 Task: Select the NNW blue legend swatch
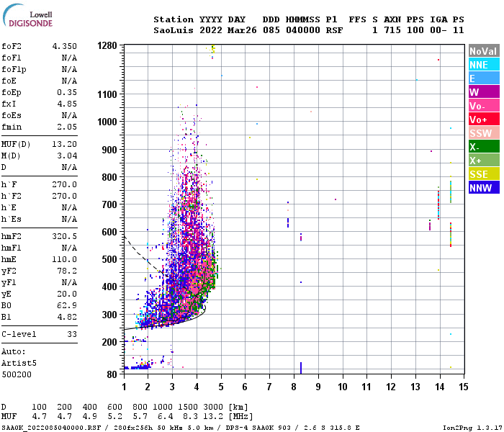click(x=484, y=188)
